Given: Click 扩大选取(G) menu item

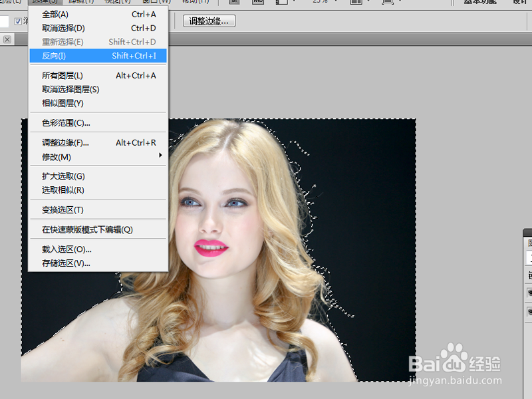Looking at the screenshot, I should tap(98, 176).
